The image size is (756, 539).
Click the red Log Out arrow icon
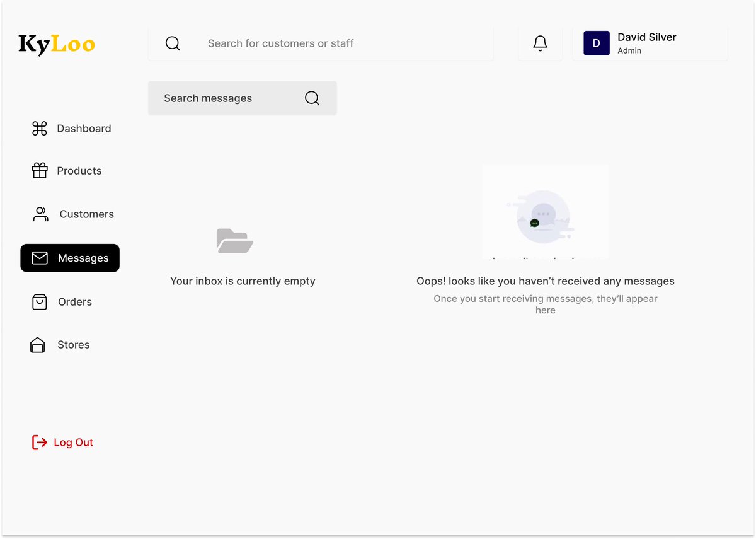click(x=40, y=443)
